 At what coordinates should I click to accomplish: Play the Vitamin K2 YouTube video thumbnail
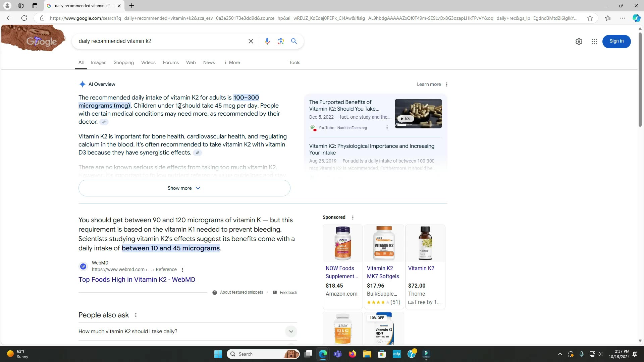[x=418, y=114]
